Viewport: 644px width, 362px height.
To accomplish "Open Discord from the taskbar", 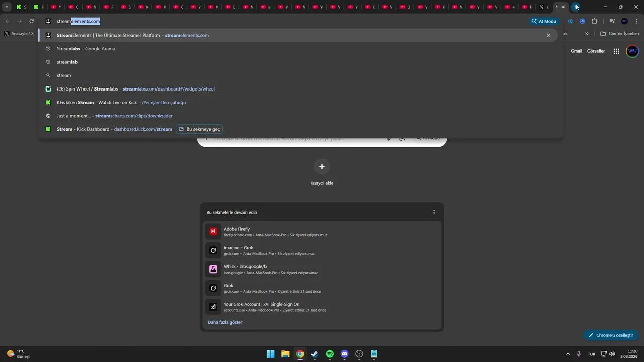I will coord(344,354).
